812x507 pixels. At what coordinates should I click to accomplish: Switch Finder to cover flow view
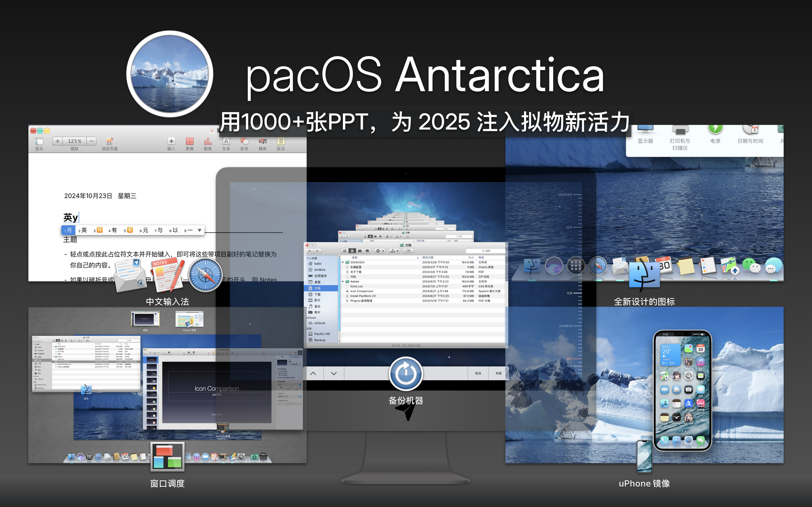(x=367, y=251)
